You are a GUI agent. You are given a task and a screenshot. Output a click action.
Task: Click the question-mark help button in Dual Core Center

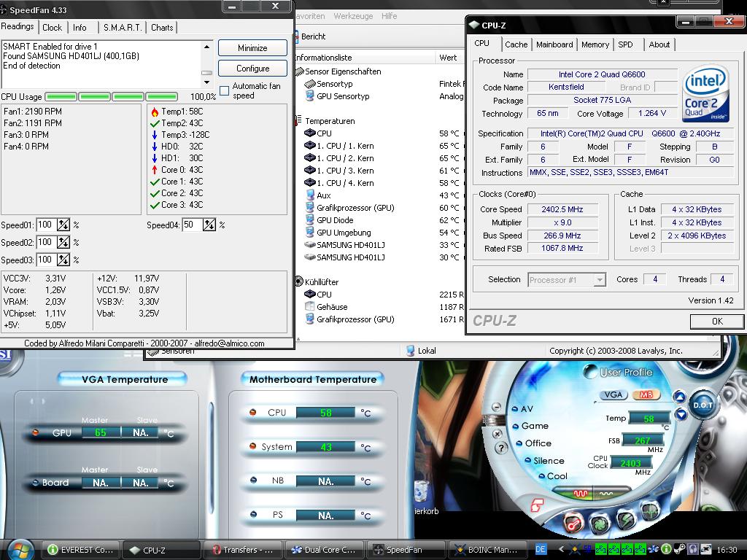(x=500, y=448)
